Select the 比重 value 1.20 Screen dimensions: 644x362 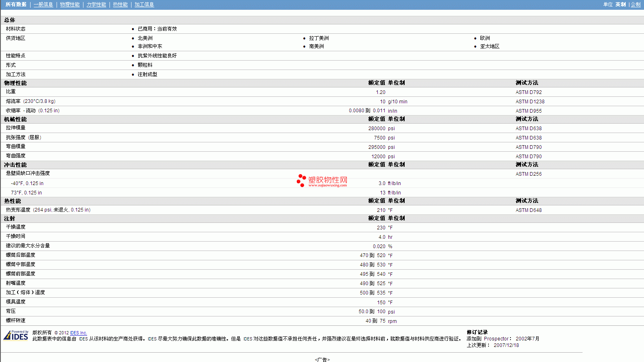point(381,92)
